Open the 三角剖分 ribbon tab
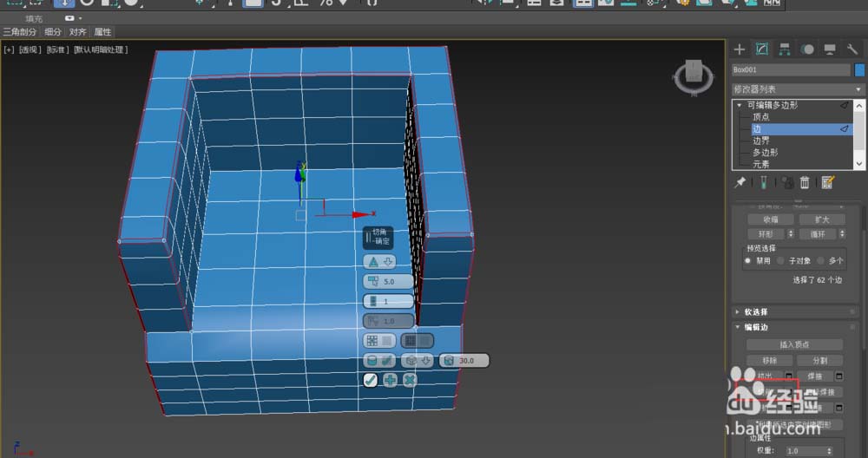 [20, 32]
